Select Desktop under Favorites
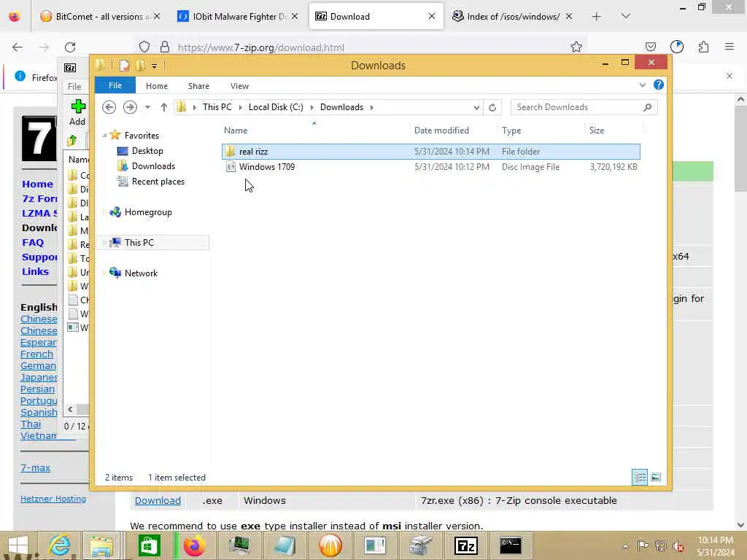 coord(147,151)
